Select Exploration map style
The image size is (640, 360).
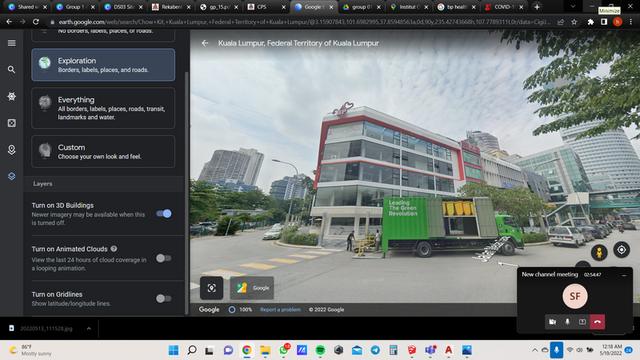(103, 65)
